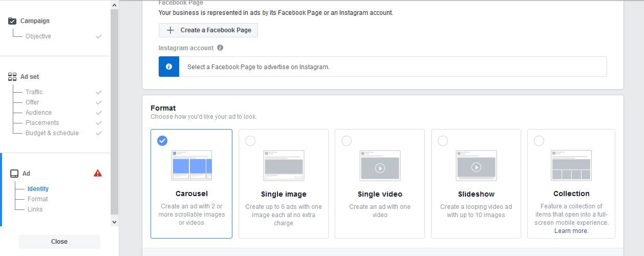Click 'Create a looping video ad' description
The image size is (644, 256).
coord(476,211)
